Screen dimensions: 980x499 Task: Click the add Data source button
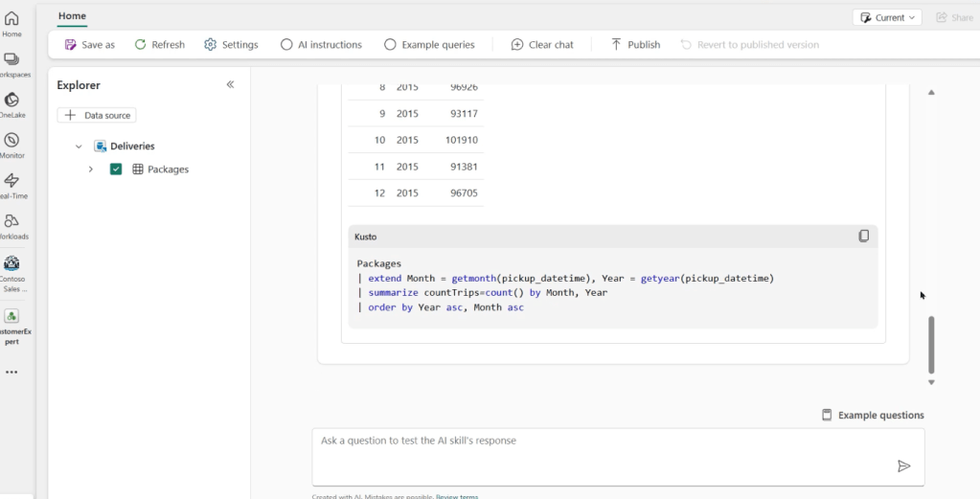click(97, 115)
